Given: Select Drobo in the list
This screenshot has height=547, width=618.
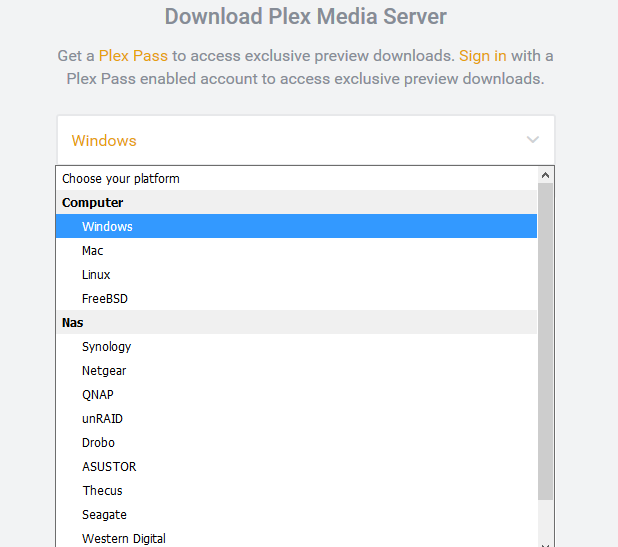Looking at the screenshot, I should pyautogui.click(x=98, y=443).
